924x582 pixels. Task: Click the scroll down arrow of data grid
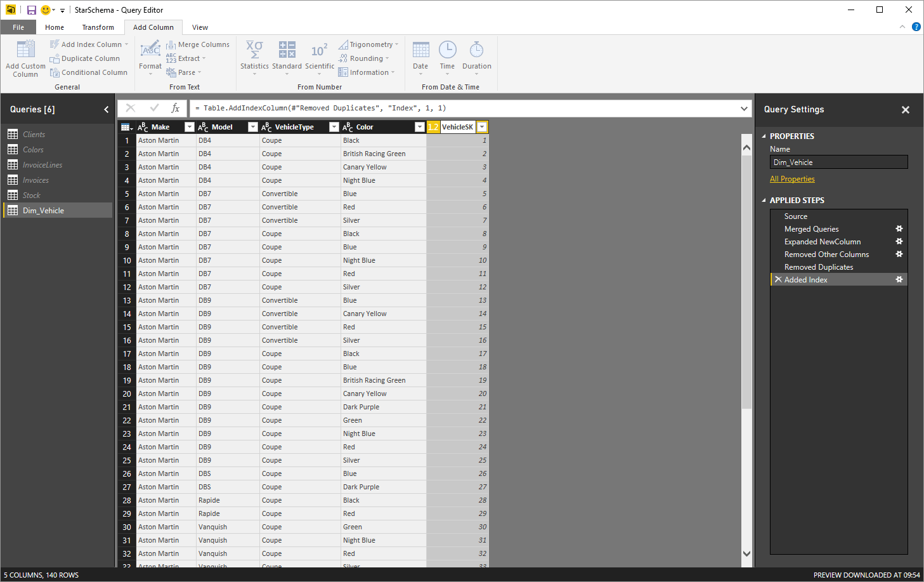click(x=746, y=553)
